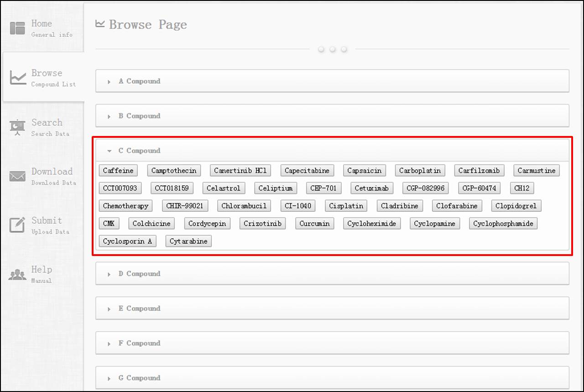
Task: Expand the E Compound section
Action: coord(332,308)
